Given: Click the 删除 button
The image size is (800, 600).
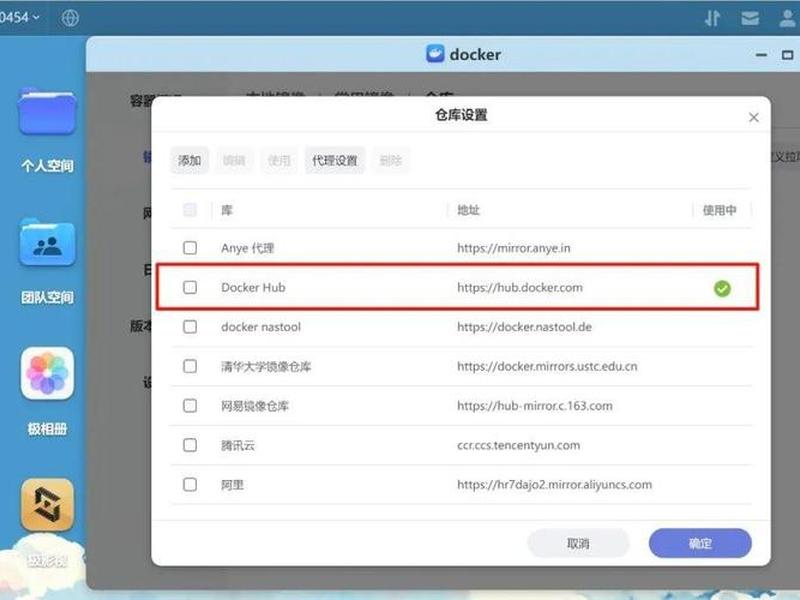Looking at the screenshot, I should (x=391, y=160).
